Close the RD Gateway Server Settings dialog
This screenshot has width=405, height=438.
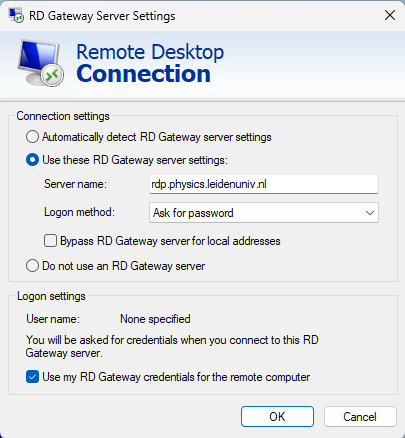pyautogui.click(x=390, y=15)
